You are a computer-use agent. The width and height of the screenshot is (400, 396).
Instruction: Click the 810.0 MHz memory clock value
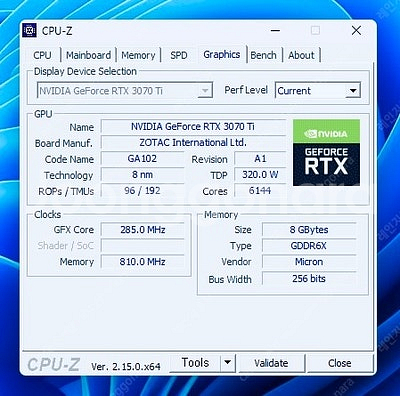(143, 262)
